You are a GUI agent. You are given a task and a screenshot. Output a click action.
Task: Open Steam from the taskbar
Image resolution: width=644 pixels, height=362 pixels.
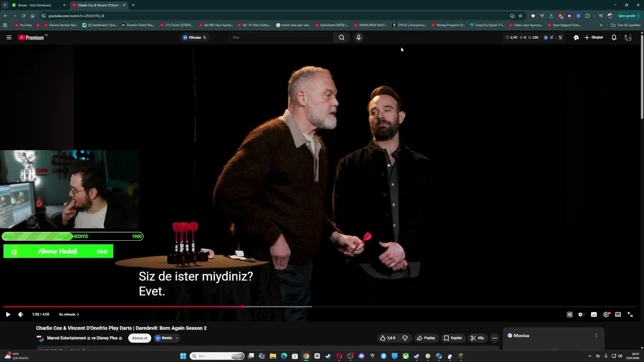pyautogui.click(x=328, y=356)
